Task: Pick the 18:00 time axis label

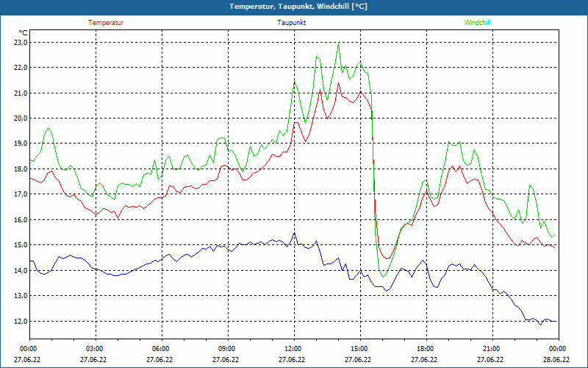Action: [x=426, y=349]
